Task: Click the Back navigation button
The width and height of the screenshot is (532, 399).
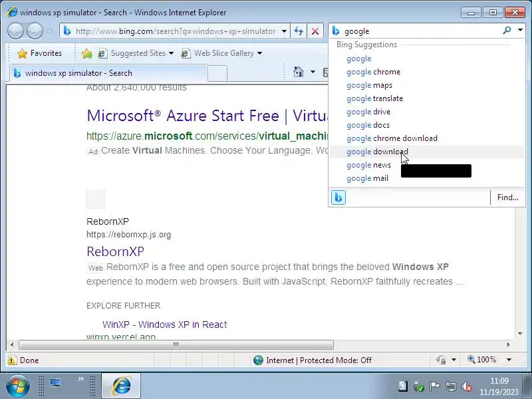Action: 15,31
